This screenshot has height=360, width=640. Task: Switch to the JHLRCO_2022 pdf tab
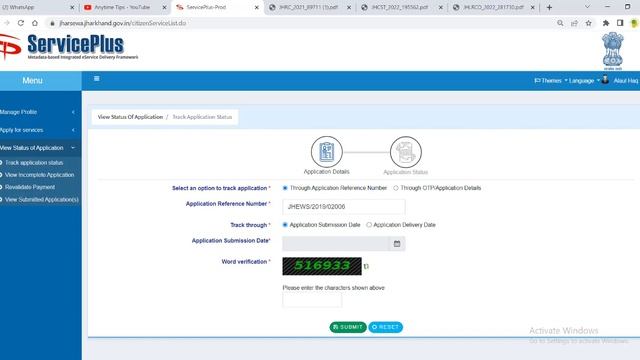(492, 7)
